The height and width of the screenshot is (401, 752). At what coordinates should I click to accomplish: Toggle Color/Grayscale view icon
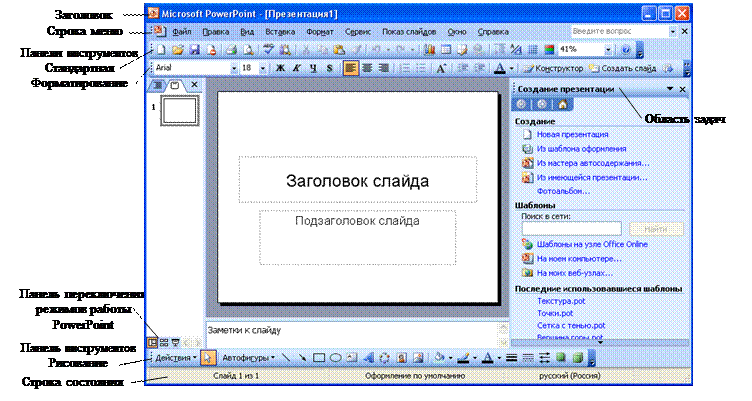coord(549,49)
